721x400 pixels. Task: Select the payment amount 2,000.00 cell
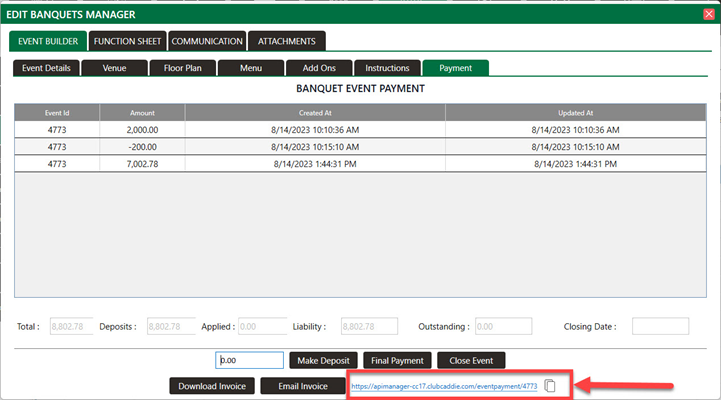point(142,130)
